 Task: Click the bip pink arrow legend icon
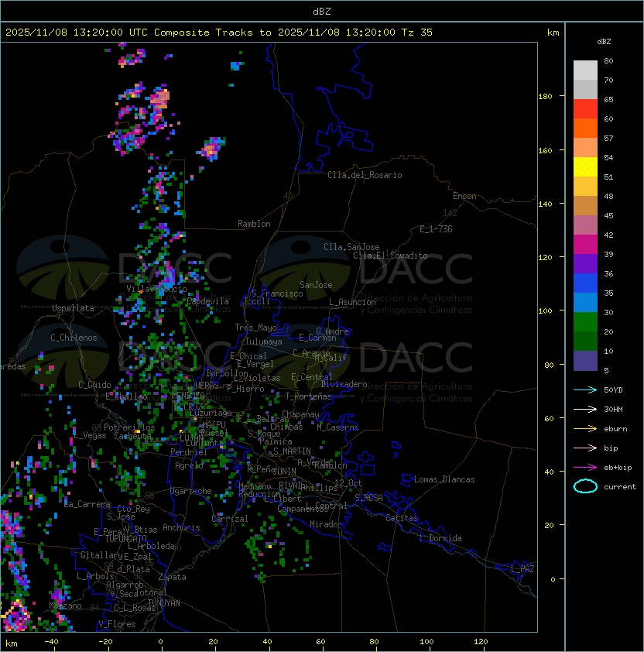(x=585, y=448)
